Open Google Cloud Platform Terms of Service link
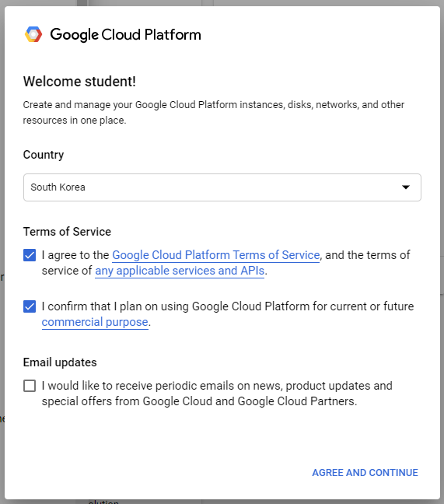This screenshot has width=444, height=504. pos(216,255)
